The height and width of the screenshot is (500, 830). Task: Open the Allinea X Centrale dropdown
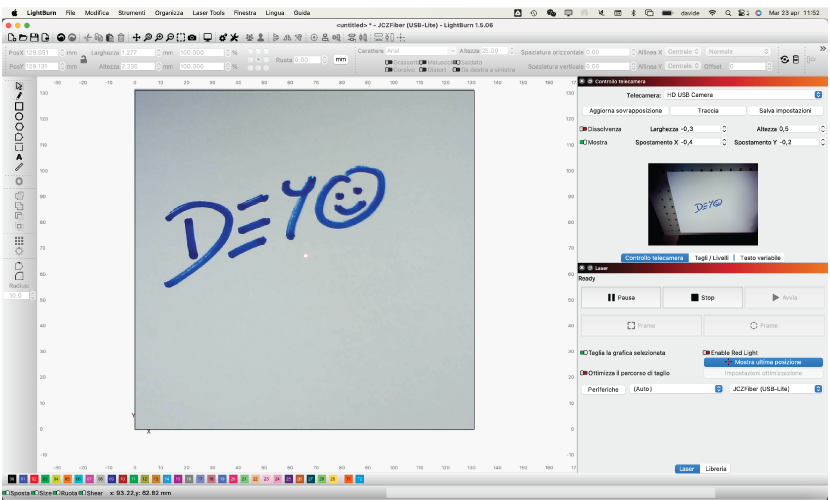[683, 52]
